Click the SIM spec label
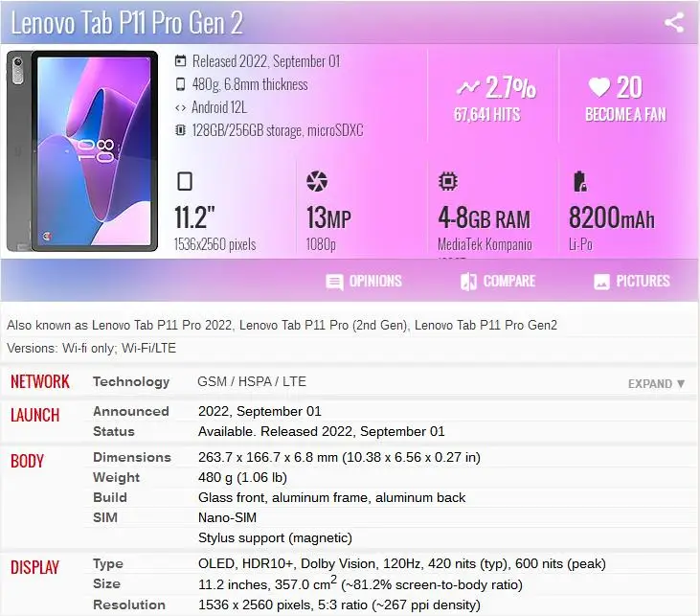The image size is (700, 616). (x=105, y=517)
